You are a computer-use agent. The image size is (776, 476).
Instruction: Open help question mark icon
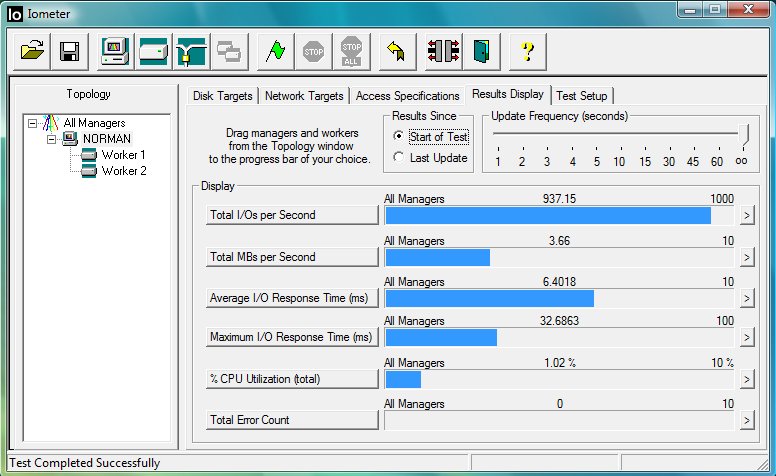tap(528, 51)
